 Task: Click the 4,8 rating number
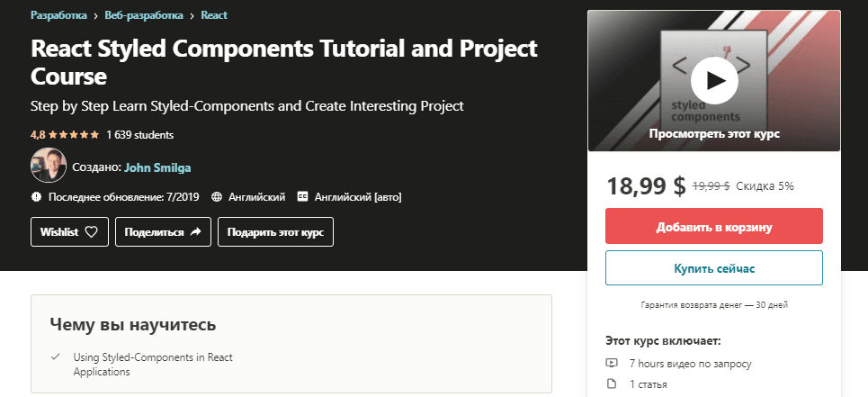pyautogui.click(x=38, y=134)
